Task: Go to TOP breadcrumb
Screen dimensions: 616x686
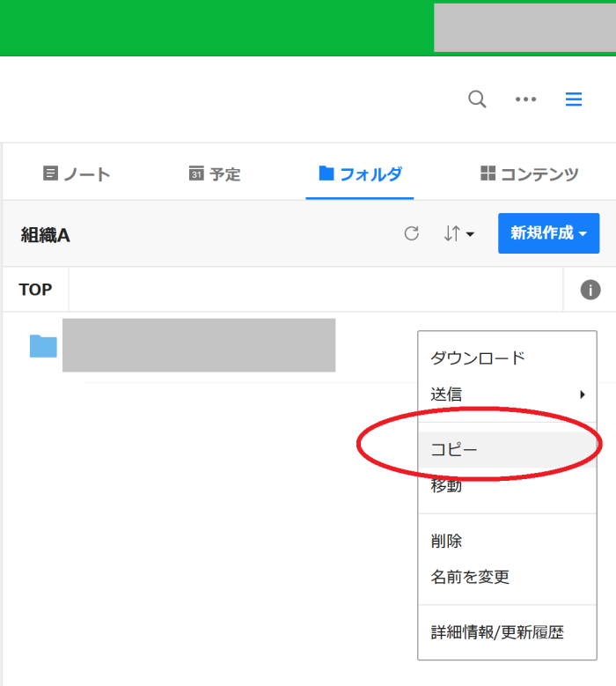Action: coord(35,290)
